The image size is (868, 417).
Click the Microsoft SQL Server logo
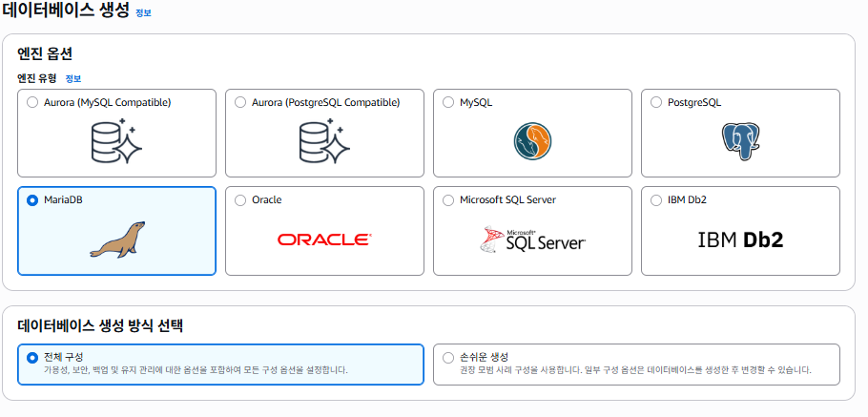pos(532,240)
